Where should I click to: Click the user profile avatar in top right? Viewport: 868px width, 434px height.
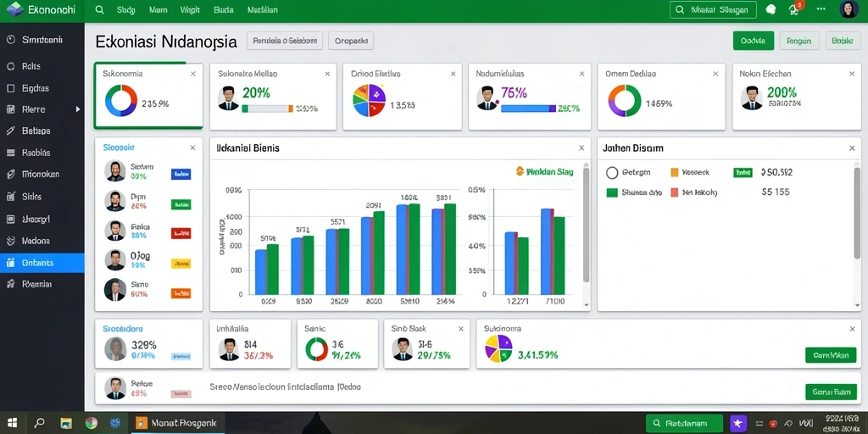[x=849, y=9]
